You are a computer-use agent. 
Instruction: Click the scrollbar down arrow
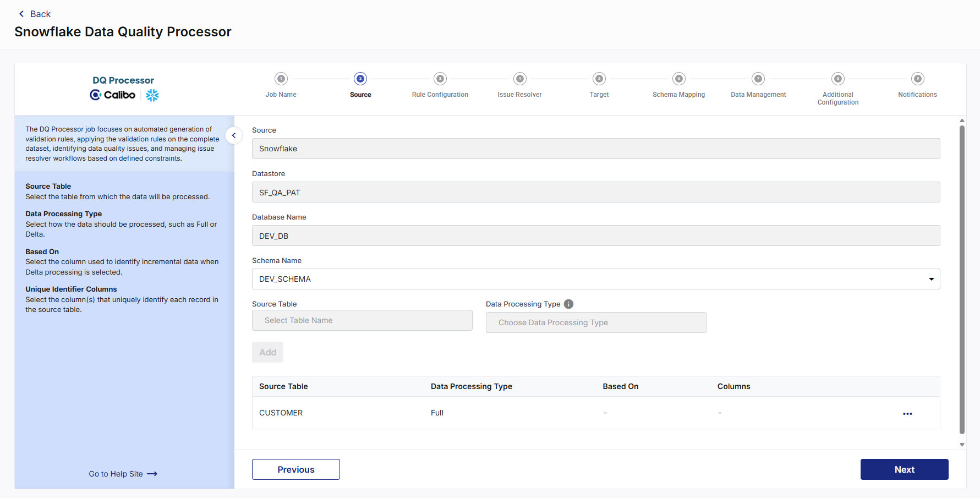tap(962, 445)
